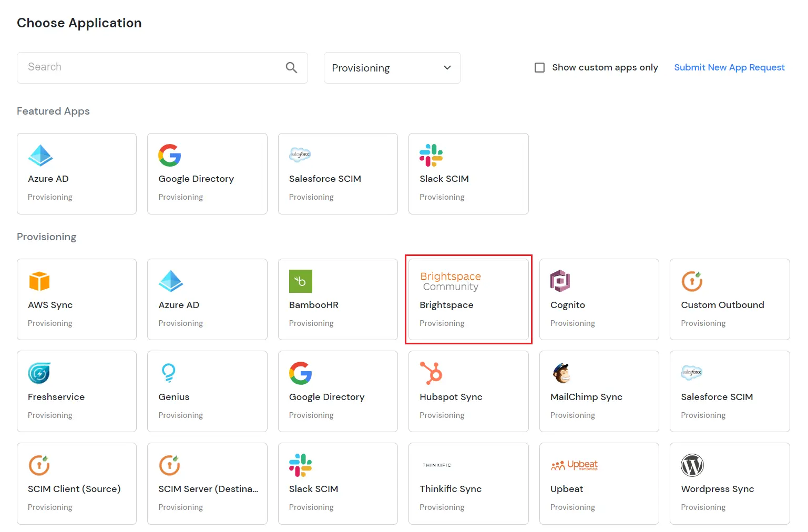
Task: Click the dropdown chevron arrow
Action: [447, 68]
